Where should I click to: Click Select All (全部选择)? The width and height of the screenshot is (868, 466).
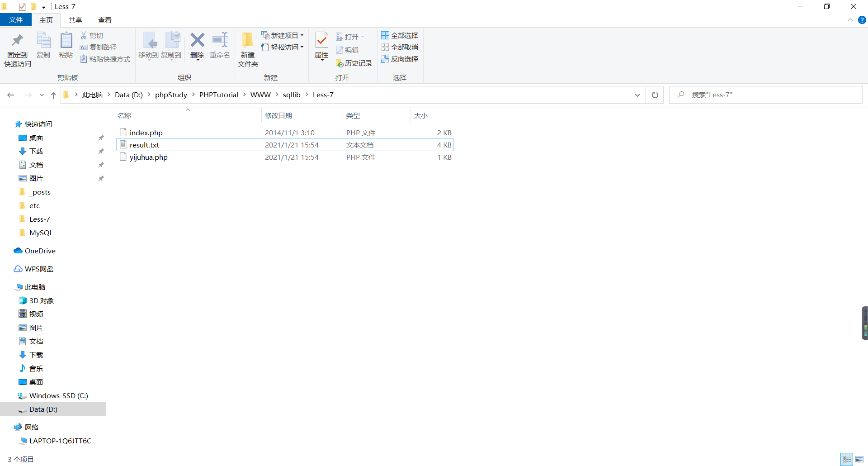coord(400,35)
